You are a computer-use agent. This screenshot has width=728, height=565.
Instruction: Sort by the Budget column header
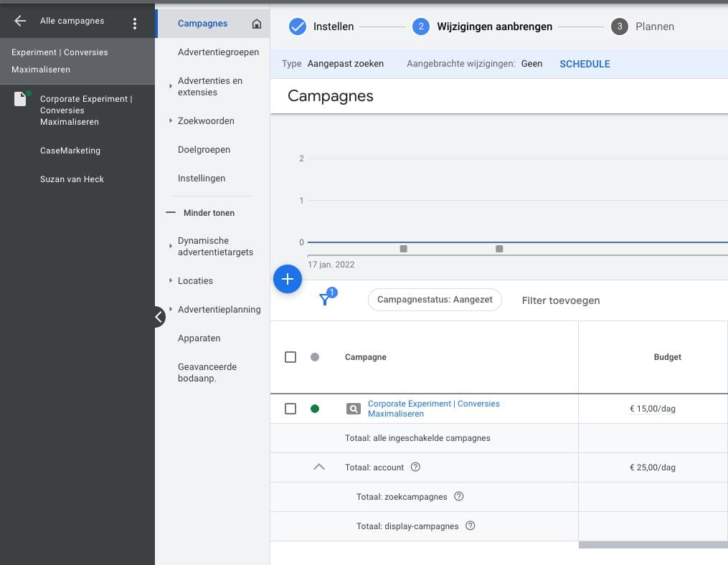point(667,357)
